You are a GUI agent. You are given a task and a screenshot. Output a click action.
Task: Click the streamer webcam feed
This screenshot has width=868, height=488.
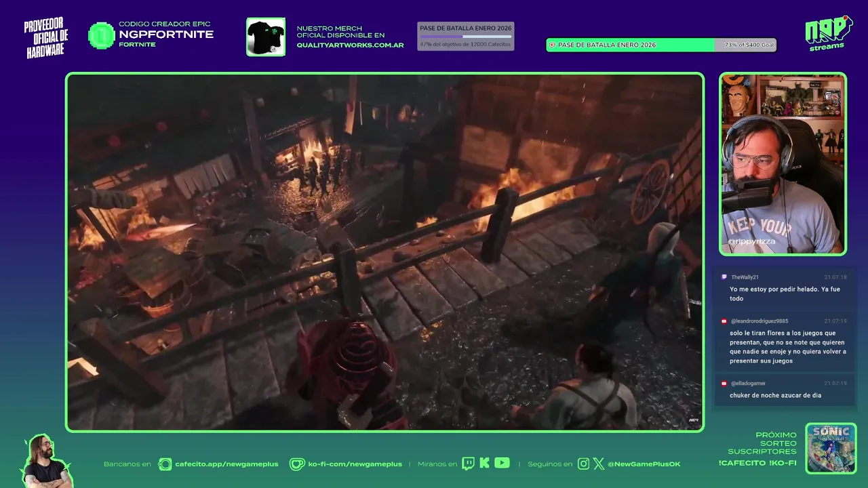point(783,164)
